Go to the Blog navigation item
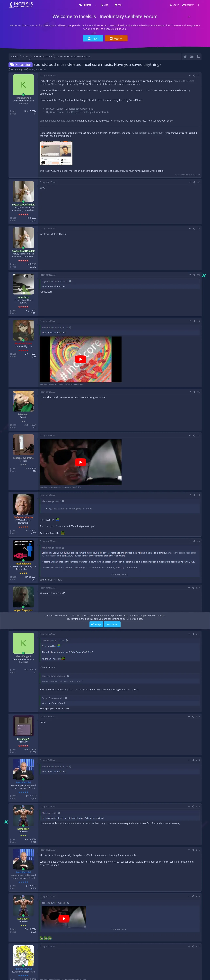Viewport: 210px width, 980px height. [x=105, y=5]
